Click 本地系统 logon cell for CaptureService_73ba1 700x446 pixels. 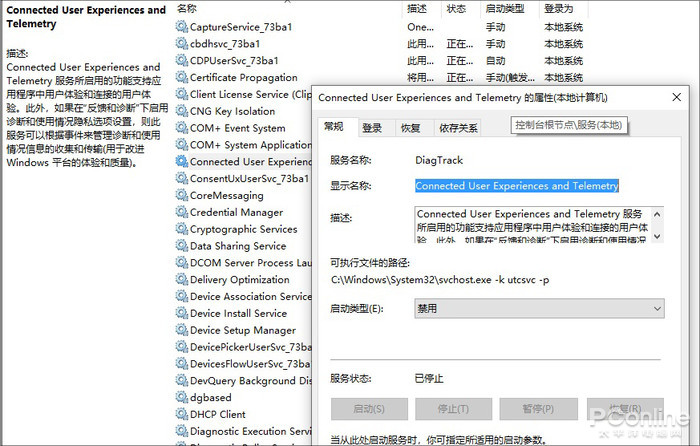tap(563, 27)
